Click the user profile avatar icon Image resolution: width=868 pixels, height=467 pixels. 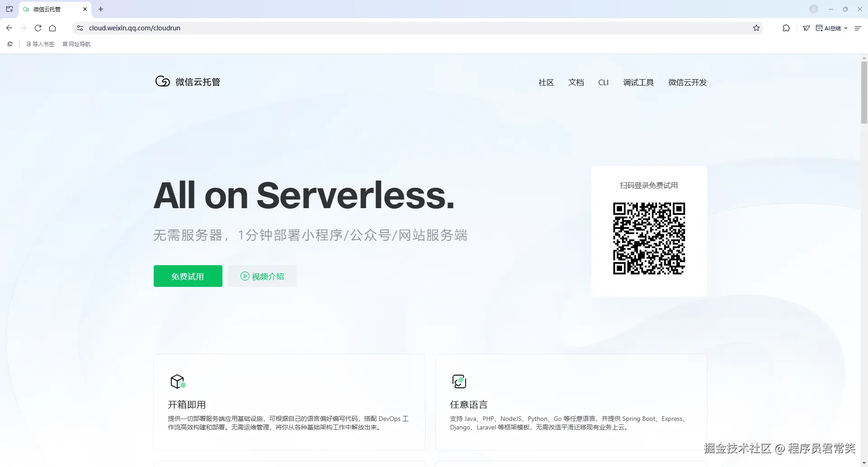point(814,9)
